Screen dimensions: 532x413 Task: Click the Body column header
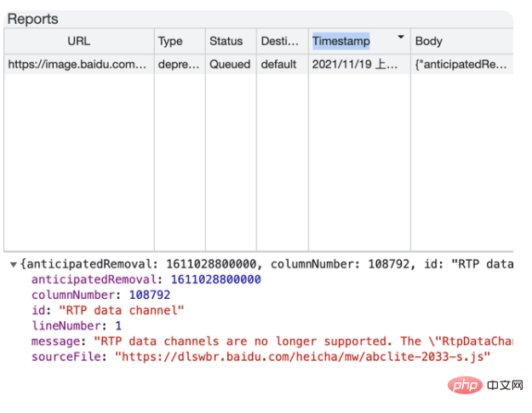pos(461,41)
